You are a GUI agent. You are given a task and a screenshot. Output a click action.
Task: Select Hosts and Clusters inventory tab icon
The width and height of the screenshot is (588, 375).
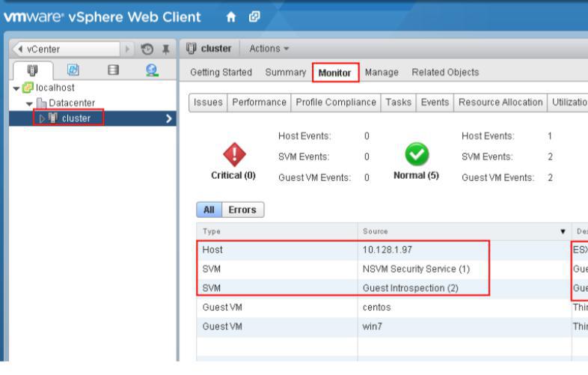tap(33, 70)
